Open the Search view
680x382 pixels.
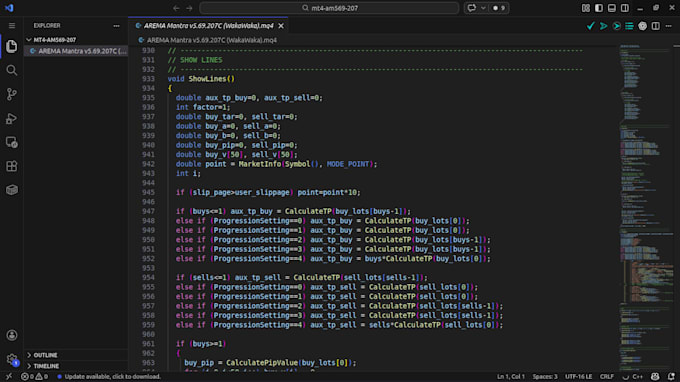[x=12, y=70]
